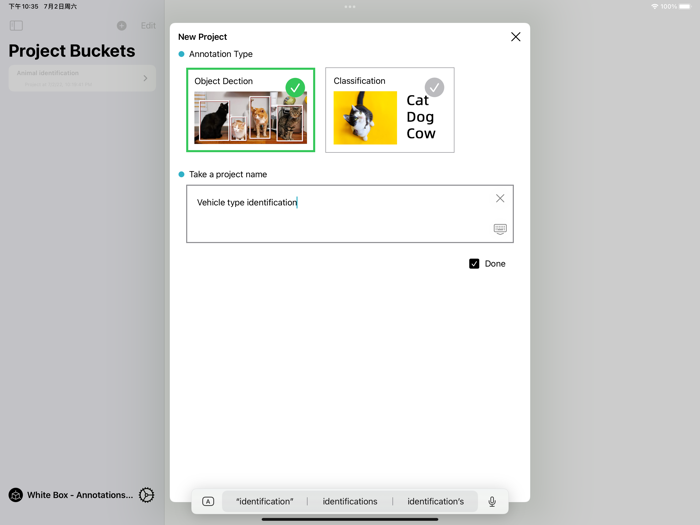Tap the three-dot multitasking indicator at top
This screenshot has width=700, height=525.
350,7
